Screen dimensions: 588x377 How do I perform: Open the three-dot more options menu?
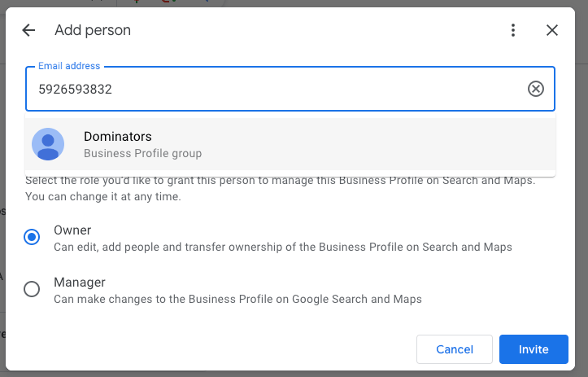click(x=513, y=30)
